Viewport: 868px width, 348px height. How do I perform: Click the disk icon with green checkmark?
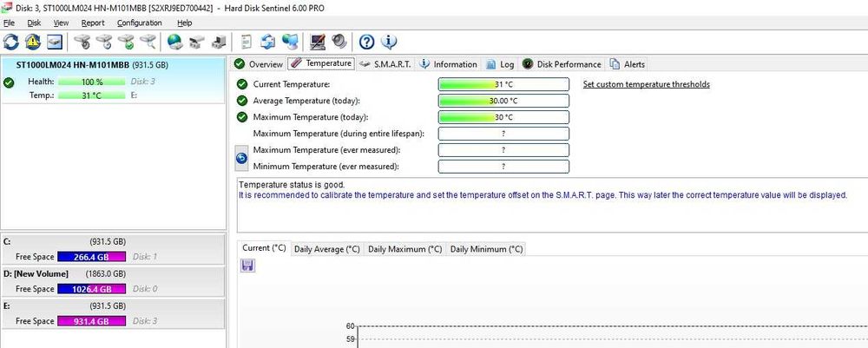[x=126, y=42]
